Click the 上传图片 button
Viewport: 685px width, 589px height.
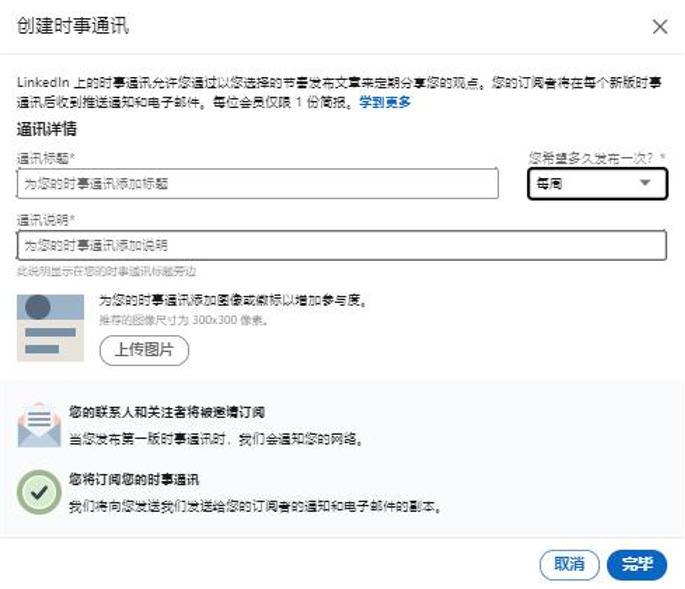pos(144,350)
